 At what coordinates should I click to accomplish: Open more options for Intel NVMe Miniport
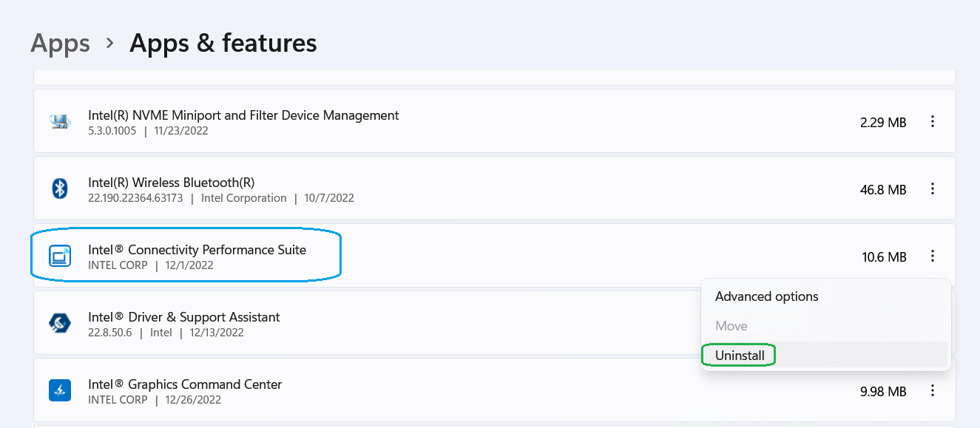click(933, 122)
